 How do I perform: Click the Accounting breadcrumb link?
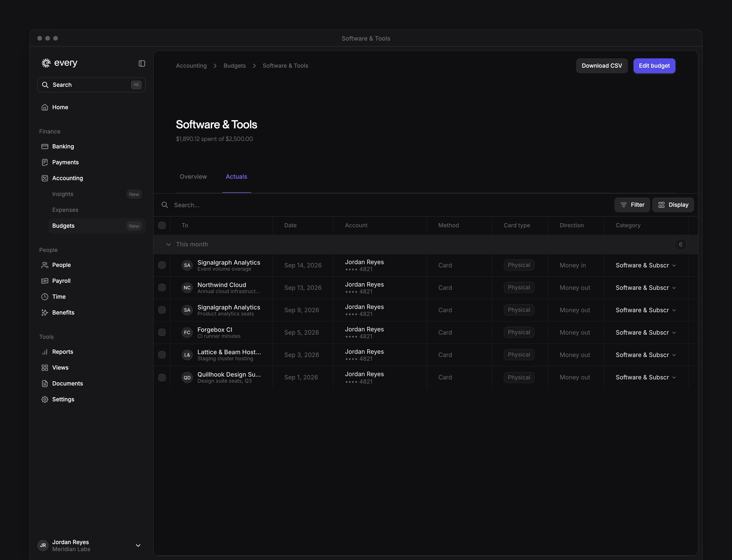[191, 66]
